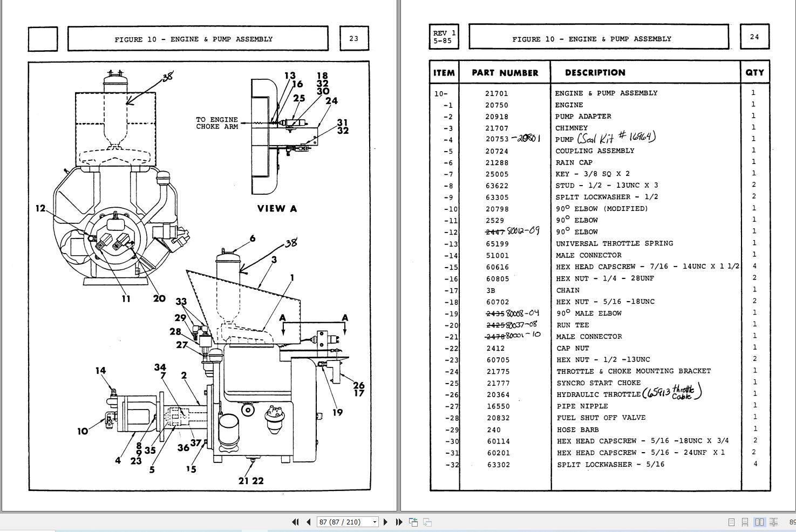Click part number 3B
This screenshot has height=532, width=796.
click(491, 291)
